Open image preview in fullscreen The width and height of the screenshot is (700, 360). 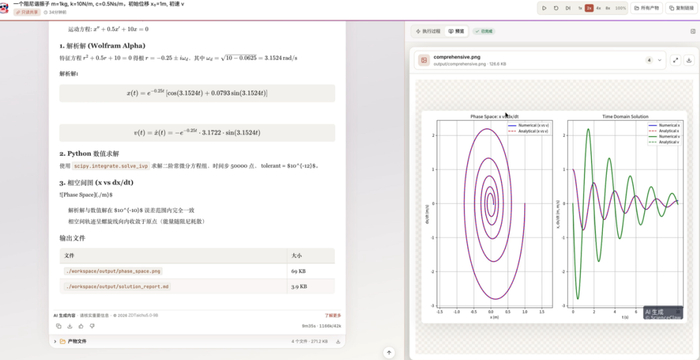[x=675, y=60]
